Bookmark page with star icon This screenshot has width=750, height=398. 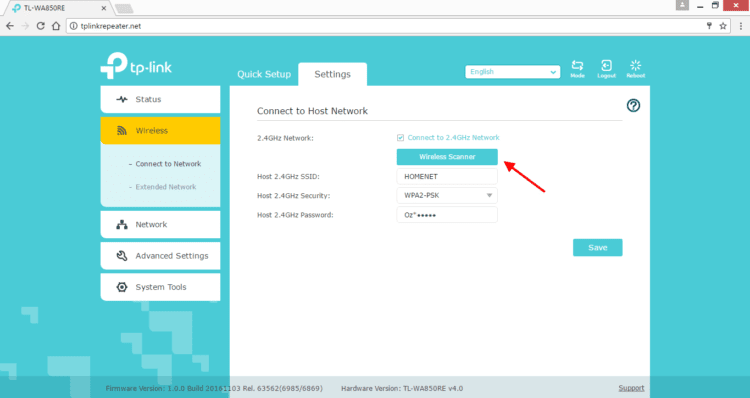click(x=723, y=26)
